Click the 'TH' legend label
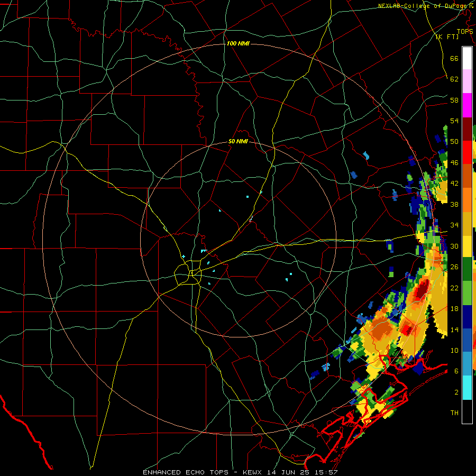 [x=454, y=413]
